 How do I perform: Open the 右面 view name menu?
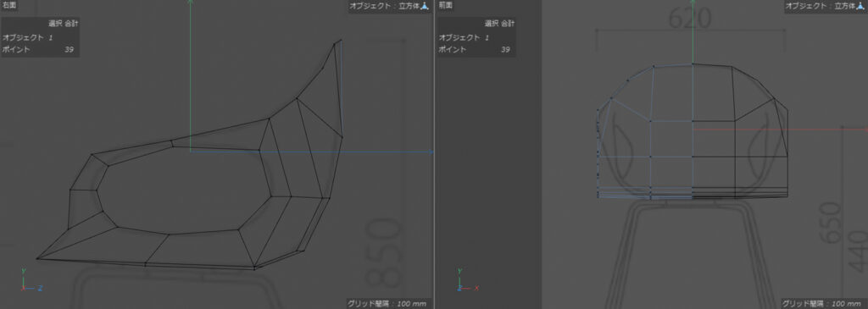click(9, 5)
